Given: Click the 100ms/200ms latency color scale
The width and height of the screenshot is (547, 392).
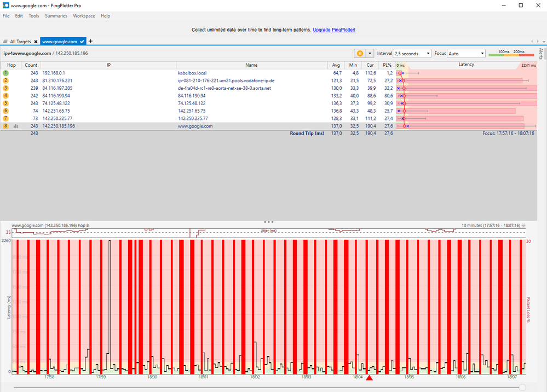Looking at the screenshot, I should [511, 53].
